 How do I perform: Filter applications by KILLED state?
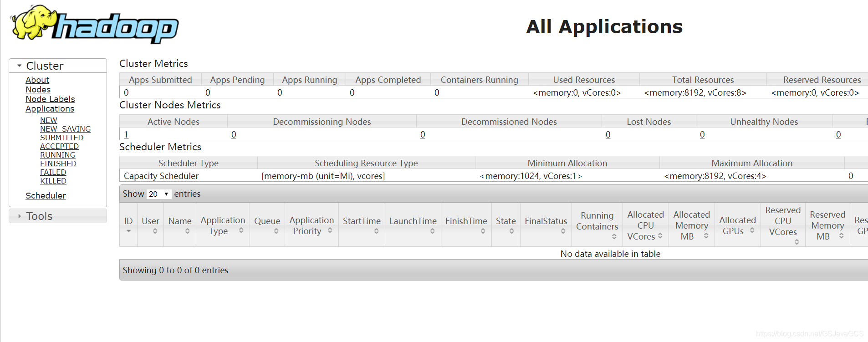point(53,181)
